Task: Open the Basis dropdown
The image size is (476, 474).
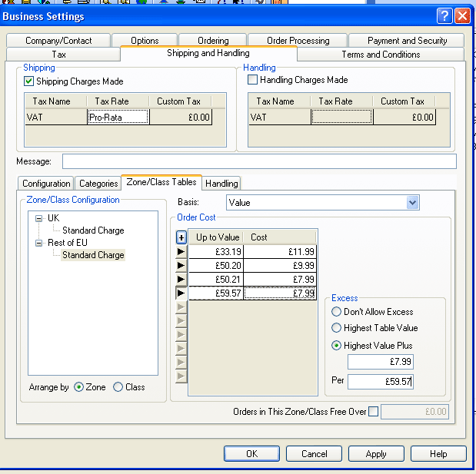Action: (413, 203)
